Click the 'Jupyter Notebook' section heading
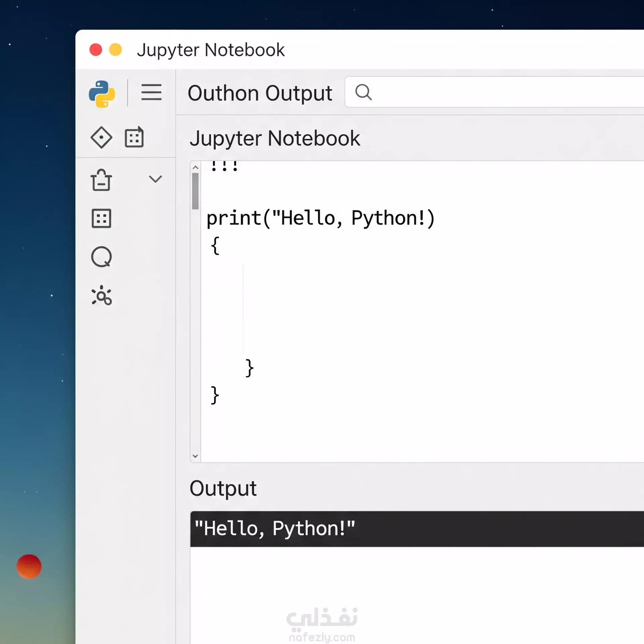Viewport: 644px width, 644px height. [x=275, y=139]
